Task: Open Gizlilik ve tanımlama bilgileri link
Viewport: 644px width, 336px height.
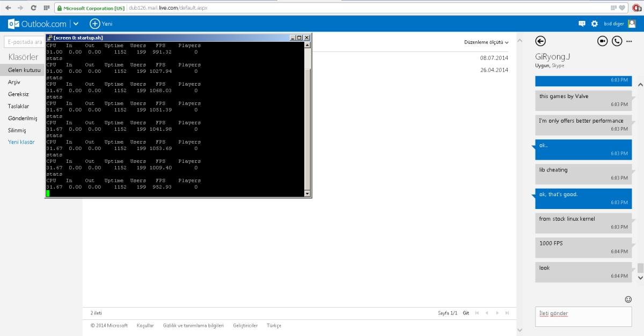Action: [193, 325]
